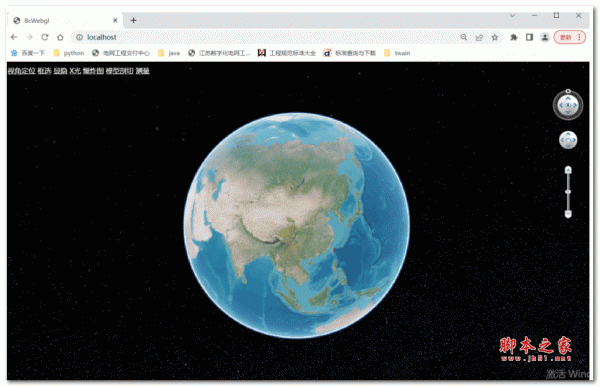The height and width of the screenshot is (387, 600).
Task: Click the zoom slider handle
Action: [568, 191]
